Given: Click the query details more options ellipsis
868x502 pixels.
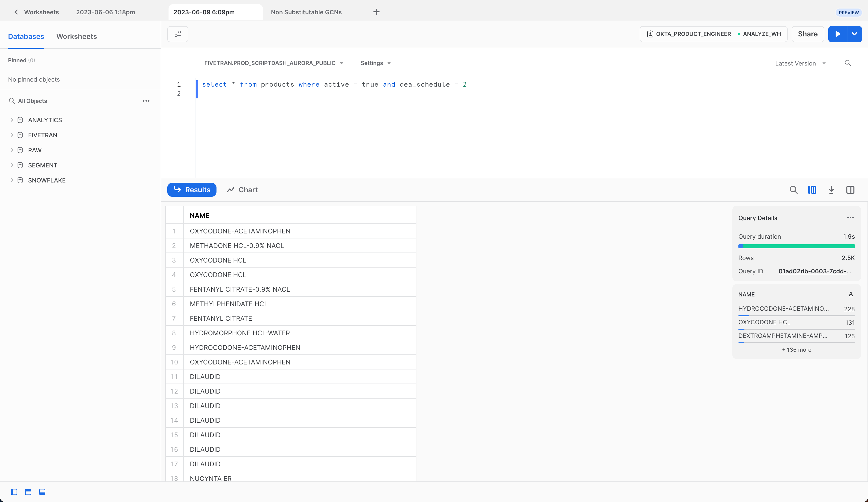Looking at the screenshot, I should point(850,218).
